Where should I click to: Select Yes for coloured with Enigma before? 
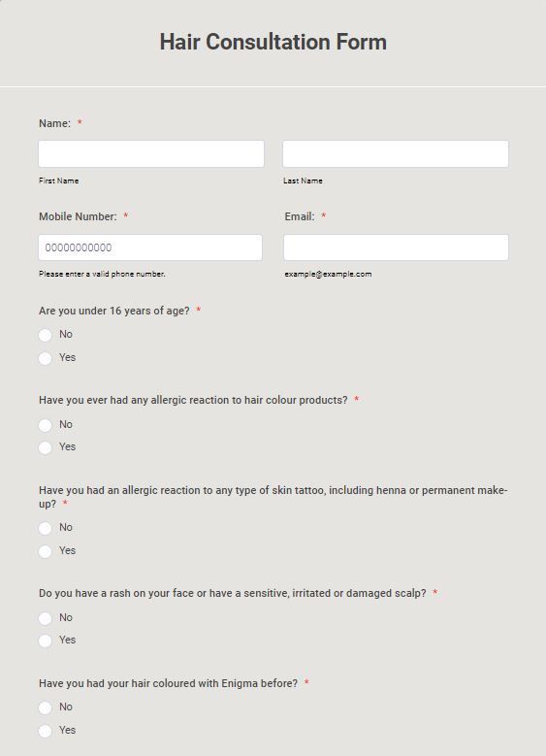tap(46, 731)
